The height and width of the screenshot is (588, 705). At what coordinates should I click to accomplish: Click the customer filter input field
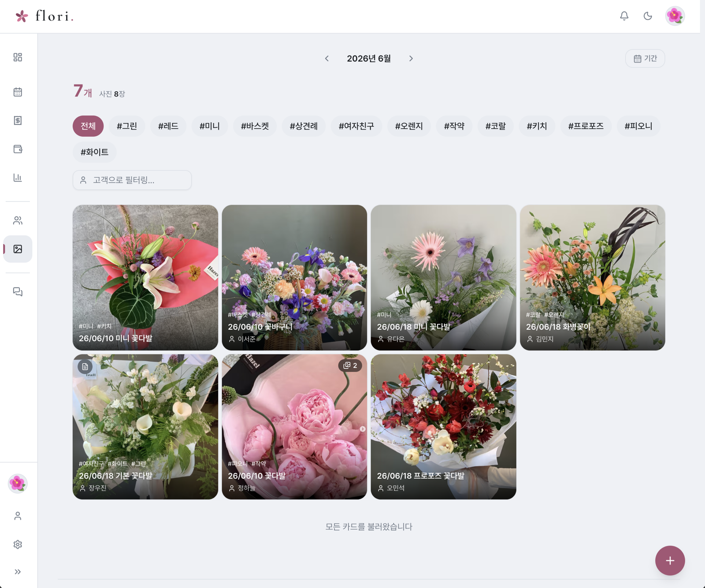pos(132,180)
